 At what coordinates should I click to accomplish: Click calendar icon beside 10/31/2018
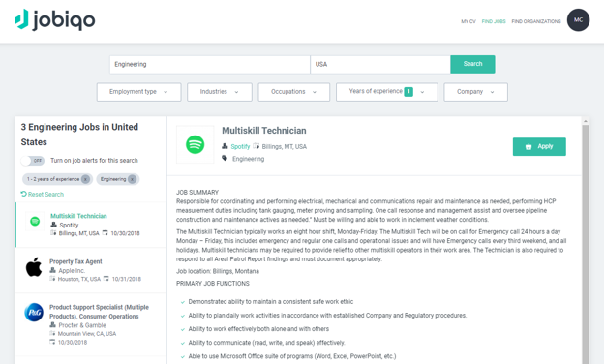click(x=106, y=279)
